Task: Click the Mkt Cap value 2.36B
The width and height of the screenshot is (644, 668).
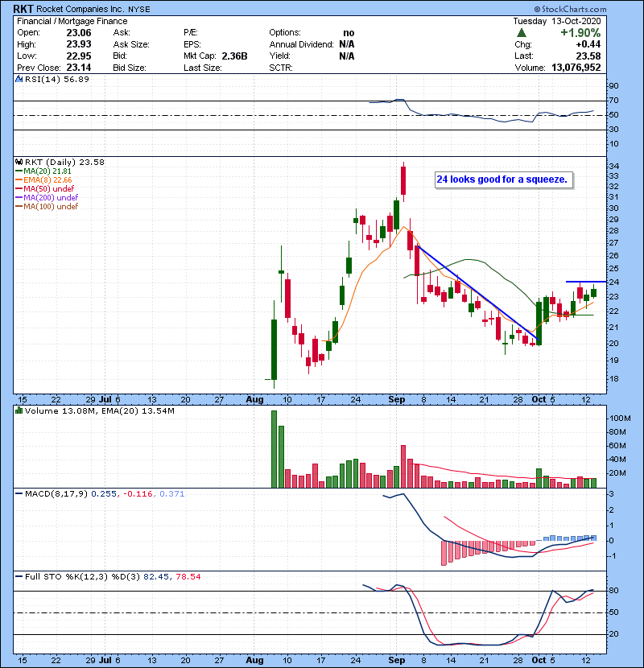Action: tap(234, 56)
